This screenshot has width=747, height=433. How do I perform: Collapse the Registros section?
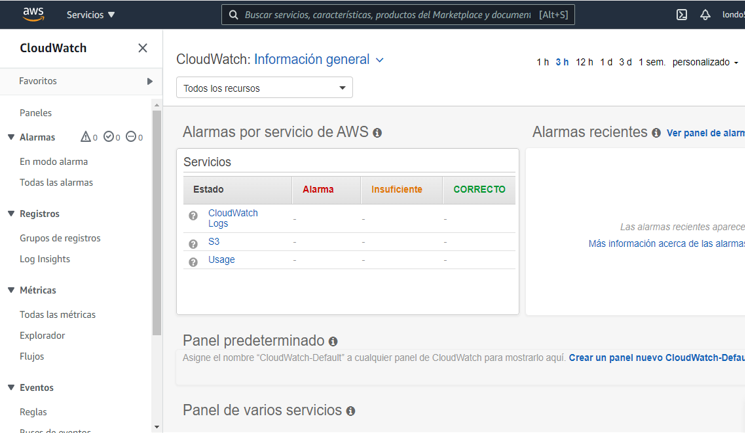pos(11,213)
